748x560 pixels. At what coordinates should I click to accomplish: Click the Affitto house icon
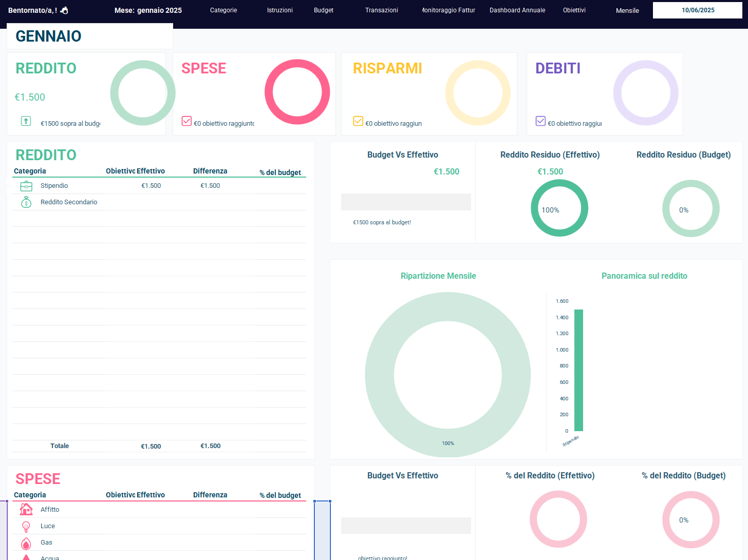(26, 509)
